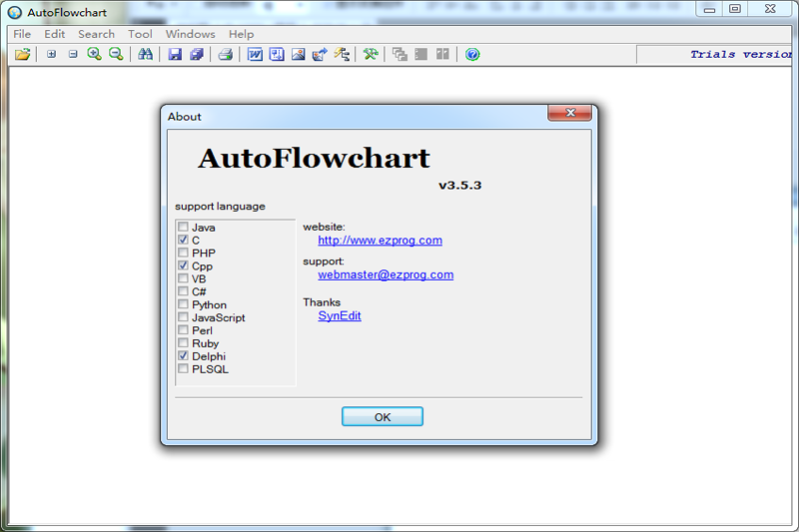Click OK to dismiss About dialog
Screen dimensions: 799x532
(x=383, y=416)
